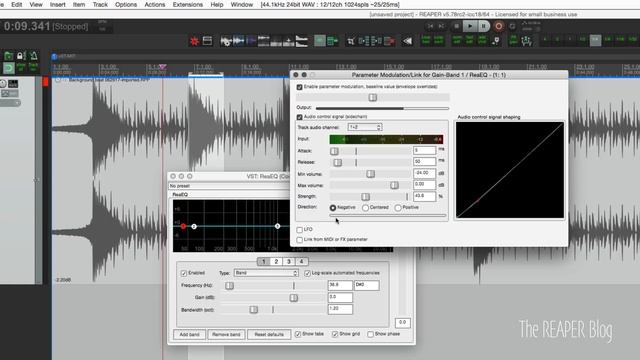This screenshot has height=360, width=640.
Task: Click the red band 1 point in the ReaEQ graph
Action: [183, 226]
